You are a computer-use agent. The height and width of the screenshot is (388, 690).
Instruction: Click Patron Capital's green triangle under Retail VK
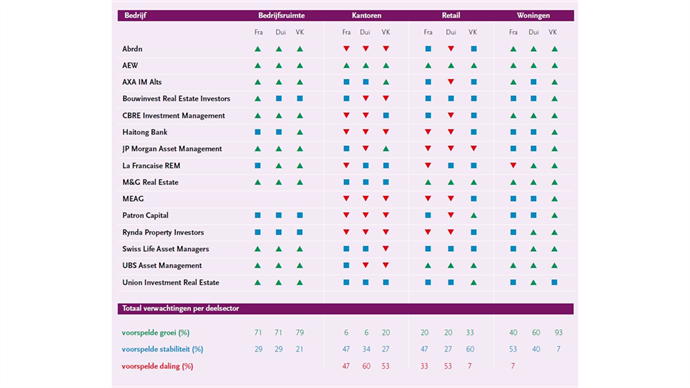click(473, 216)
